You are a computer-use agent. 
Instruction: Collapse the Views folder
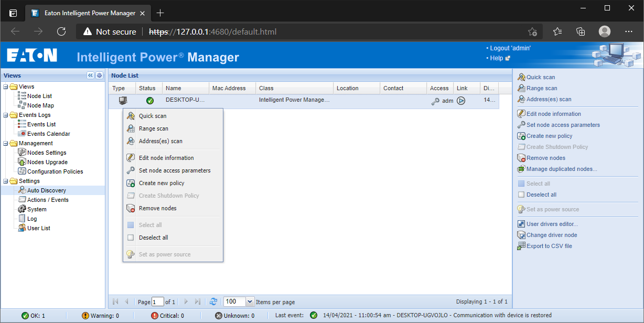point(5,87)
